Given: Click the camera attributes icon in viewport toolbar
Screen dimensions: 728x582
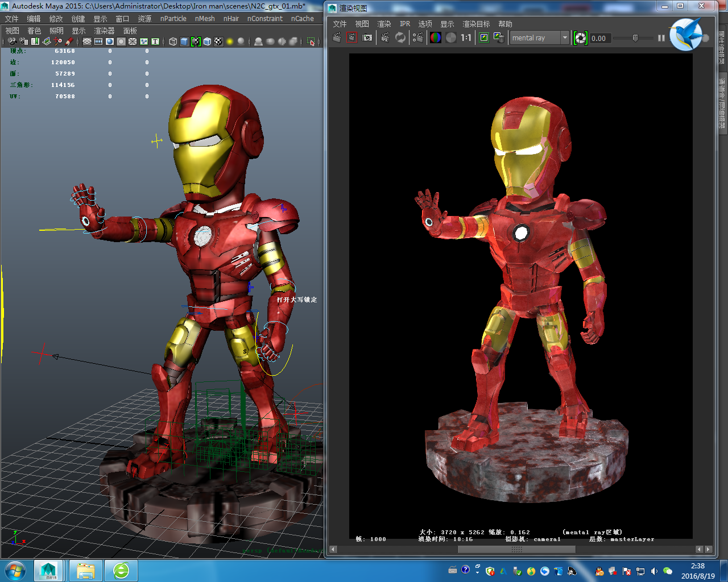Looking at the screenshot, I should [24, 41].
